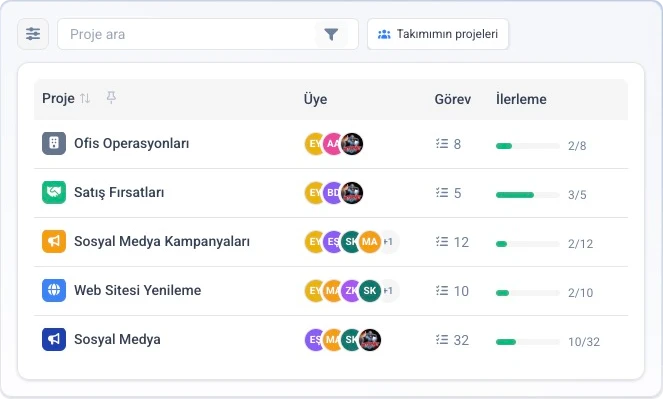
Task: Click the AA avatar in Ofis Operasyonları row
Action: point(332,144)
